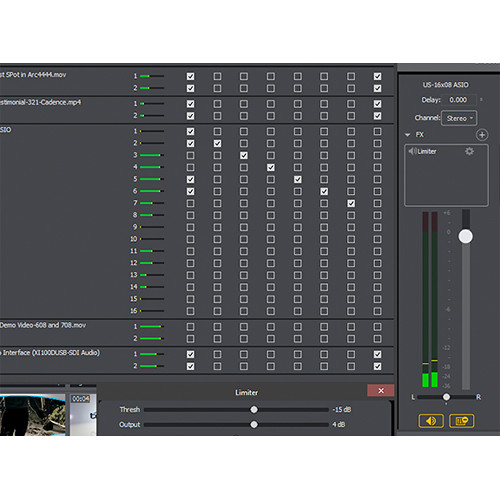Screen dimensions: 500x500
Task: Uncheck ASIO channel 1 first column checkbox
Action: coord(190,131)
